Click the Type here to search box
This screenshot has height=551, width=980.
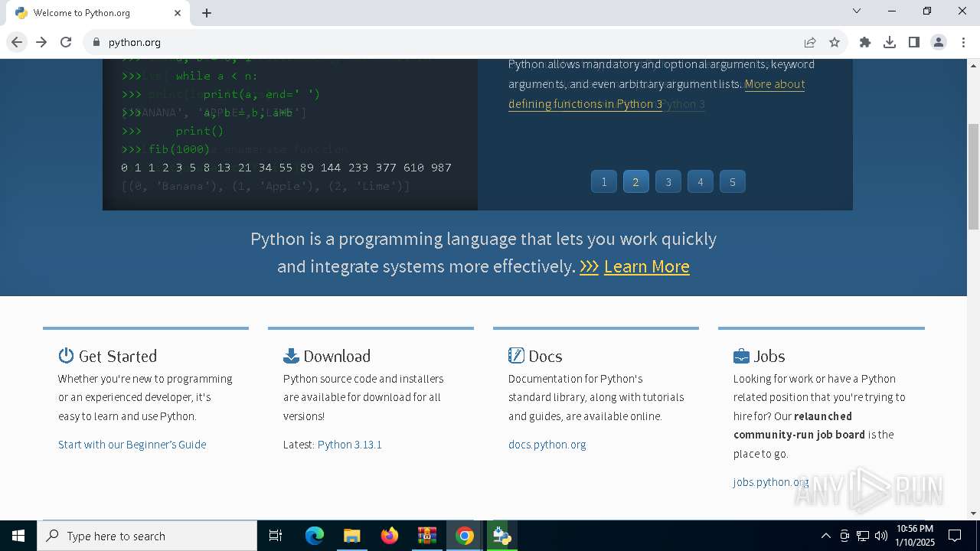147,536
